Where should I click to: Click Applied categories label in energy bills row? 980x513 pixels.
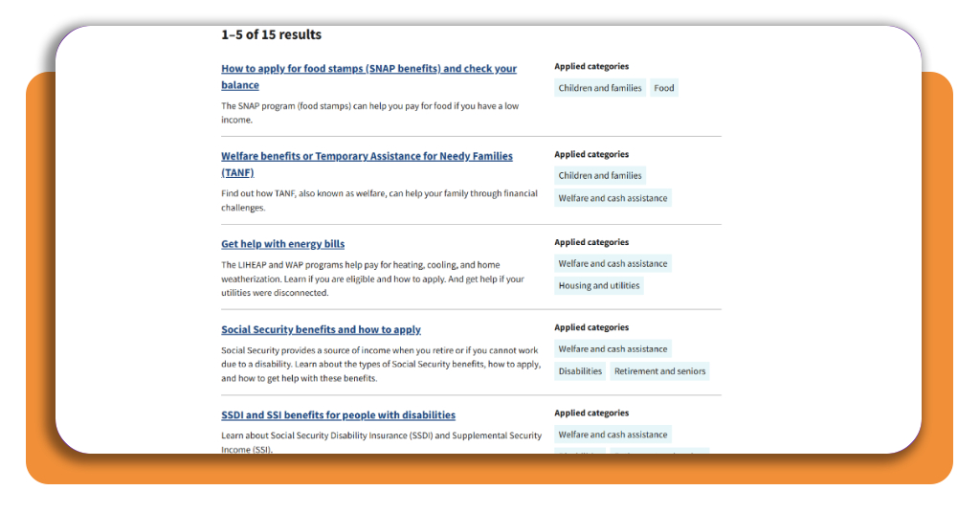591,242
